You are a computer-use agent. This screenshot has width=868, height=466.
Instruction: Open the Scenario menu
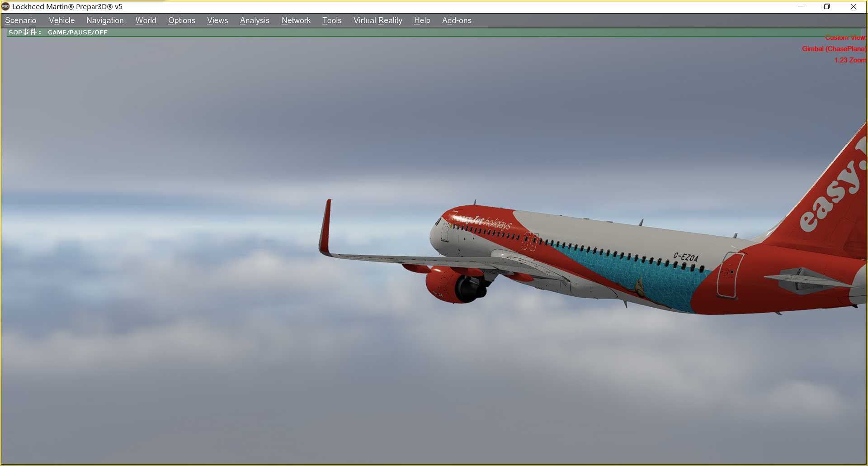coord(20,20)
